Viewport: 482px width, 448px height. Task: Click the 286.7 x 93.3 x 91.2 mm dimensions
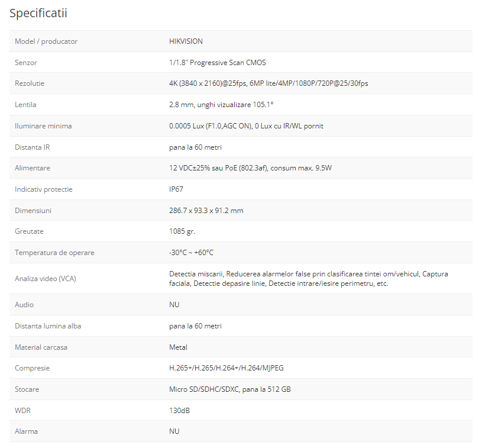pos(206,211)
